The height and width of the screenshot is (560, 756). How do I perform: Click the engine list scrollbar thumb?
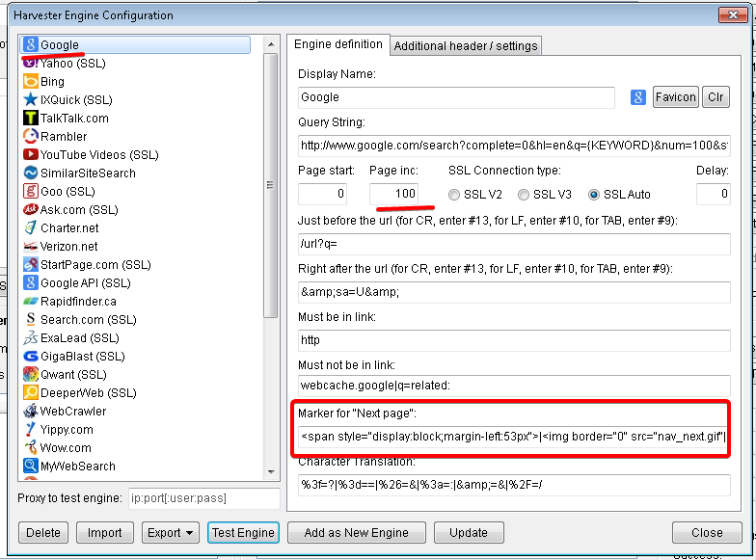click(271, 185)
